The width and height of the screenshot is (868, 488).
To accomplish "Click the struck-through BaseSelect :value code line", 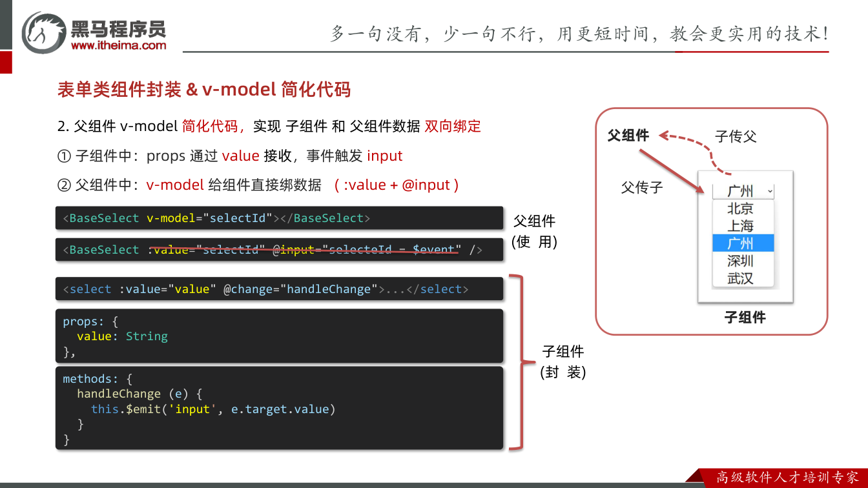I will (x=279, y=250).
